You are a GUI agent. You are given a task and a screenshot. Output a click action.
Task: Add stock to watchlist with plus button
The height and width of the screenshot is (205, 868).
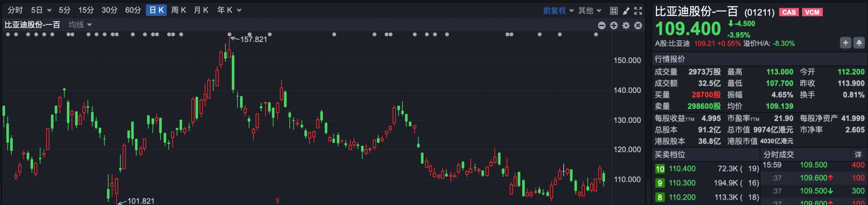(845, 43)
